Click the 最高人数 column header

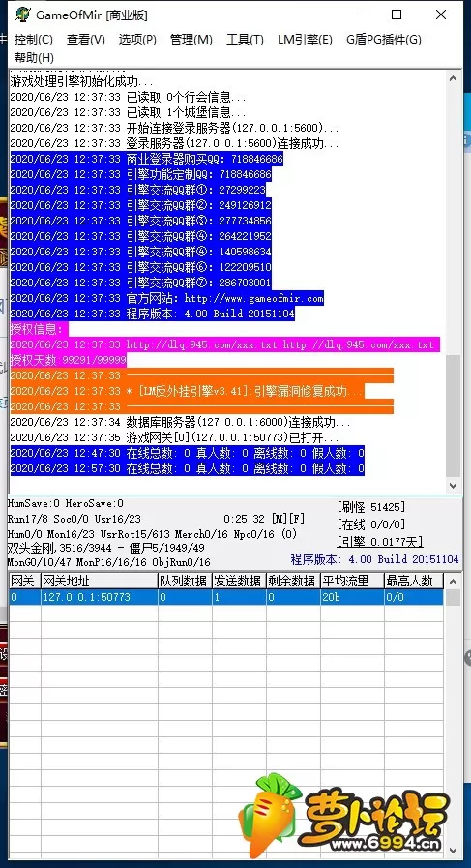[x=414, y=581]
